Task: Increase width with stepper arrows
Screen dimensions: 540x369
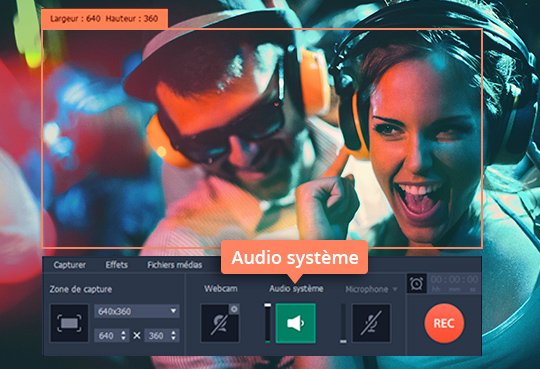Action: click(123, 336)
